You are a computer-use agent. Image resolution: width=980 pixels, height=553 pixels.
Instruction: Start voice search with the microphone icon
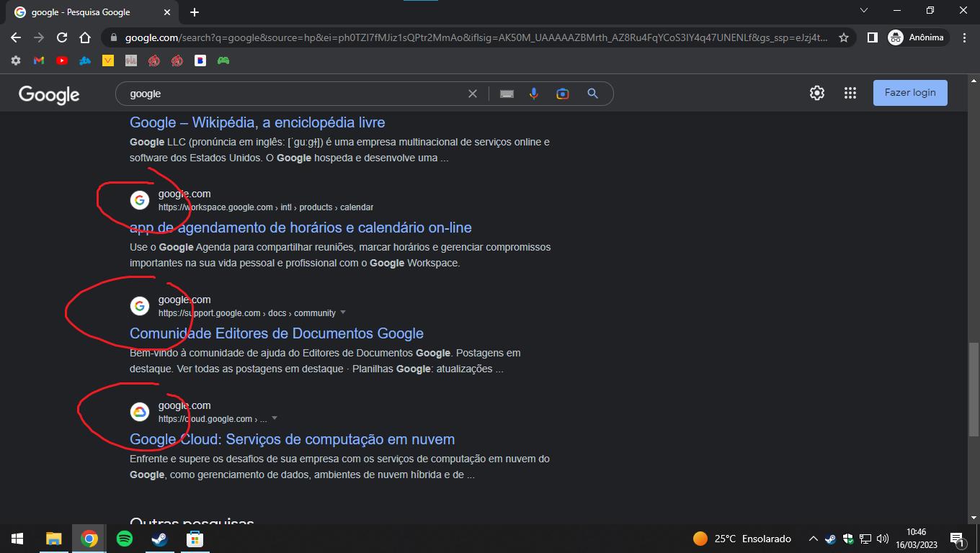point(534,94)
